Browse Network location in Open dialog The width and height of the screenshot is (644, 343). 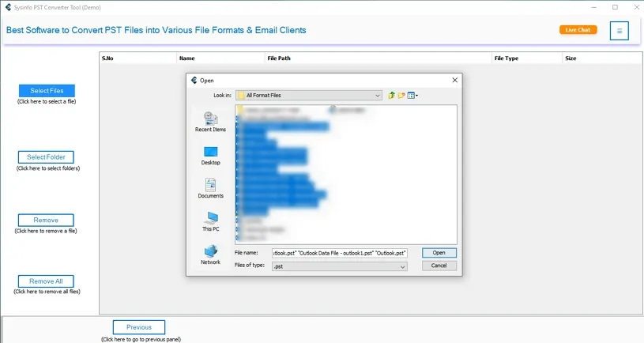tap(210, 255)
